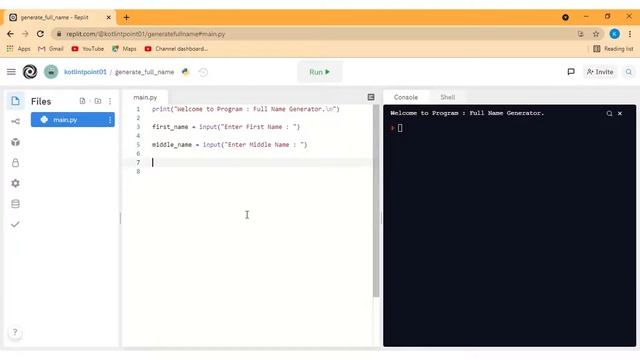Open main.py file options menu
This screenshot has width=640, height=360.
coord(110,120)
